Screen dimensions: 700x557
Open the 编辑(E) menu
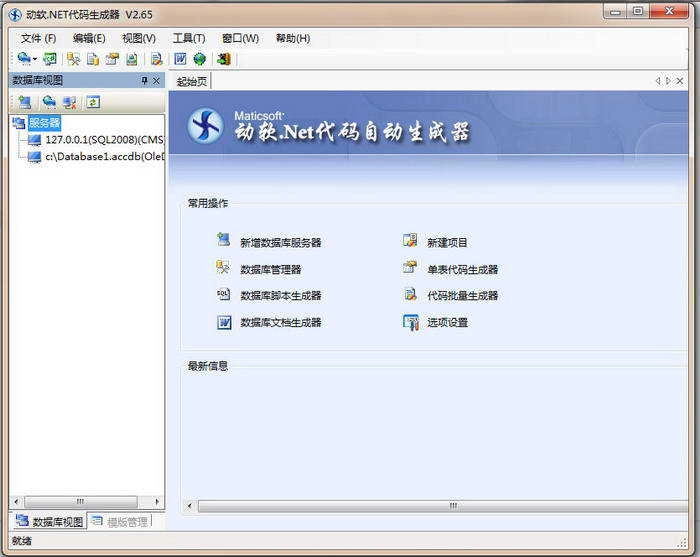pyautogui.click(x=89, y=38)
